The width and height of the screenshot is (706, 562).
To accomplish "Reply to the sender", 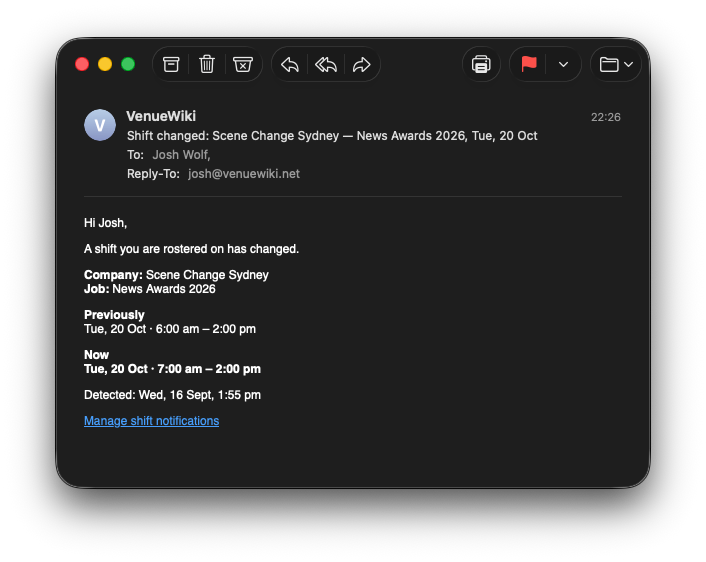I will (x=290, y=65).
